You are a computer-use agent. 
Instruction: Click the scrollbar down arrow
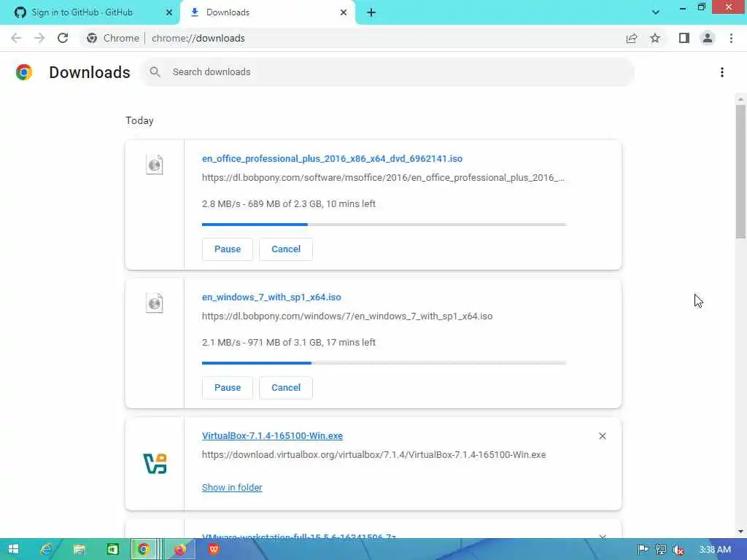coord(740,532)
